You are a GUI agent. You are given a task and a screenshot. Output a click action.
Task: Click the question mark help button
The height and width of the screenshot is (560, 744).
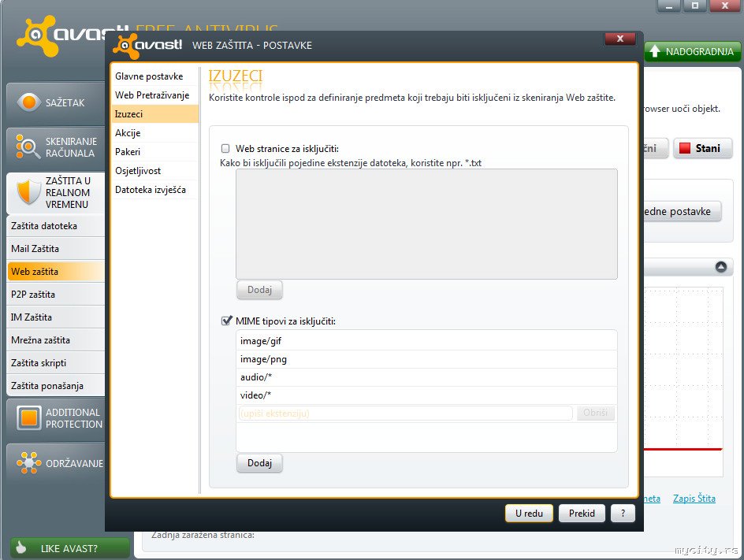point(623,513)
